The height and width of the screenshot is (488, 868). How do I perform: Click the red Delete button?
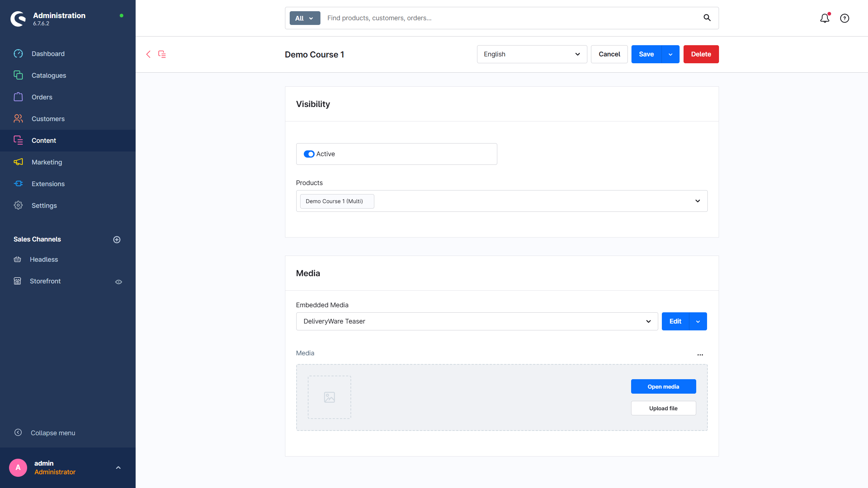click(x=701, y=54)
